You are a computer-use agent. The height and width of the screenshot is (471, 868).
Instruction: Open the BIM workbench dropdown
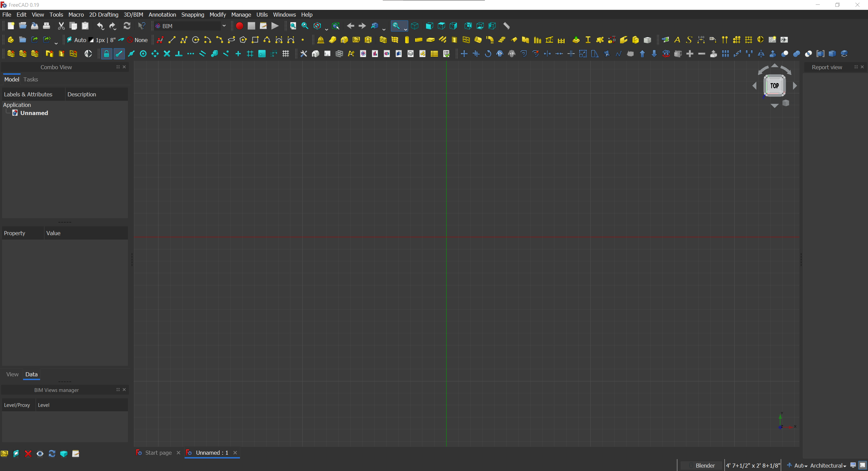click(x=190, y=26)
